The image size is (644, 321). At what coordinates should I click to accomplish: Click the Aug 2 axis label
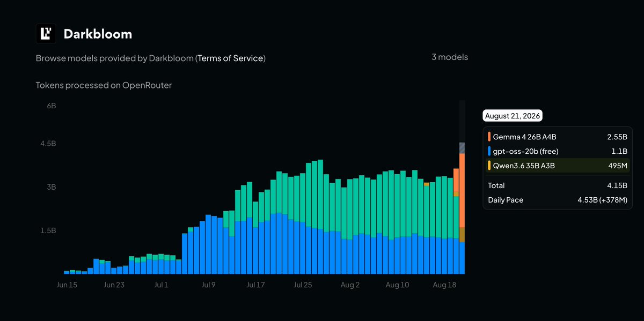coord(350,285)
